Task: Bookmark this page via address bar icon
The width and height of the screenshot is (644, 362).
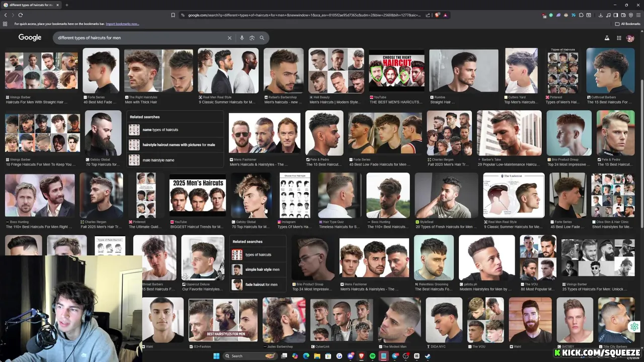Action: 173,15
